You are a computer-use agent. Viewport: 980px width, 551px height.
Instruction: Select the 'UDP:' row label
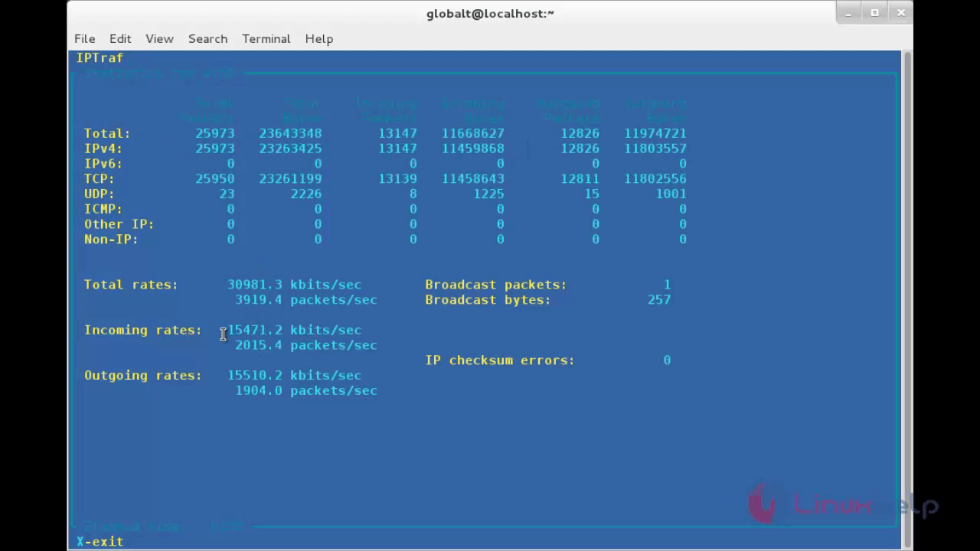[x=100, y=194]
